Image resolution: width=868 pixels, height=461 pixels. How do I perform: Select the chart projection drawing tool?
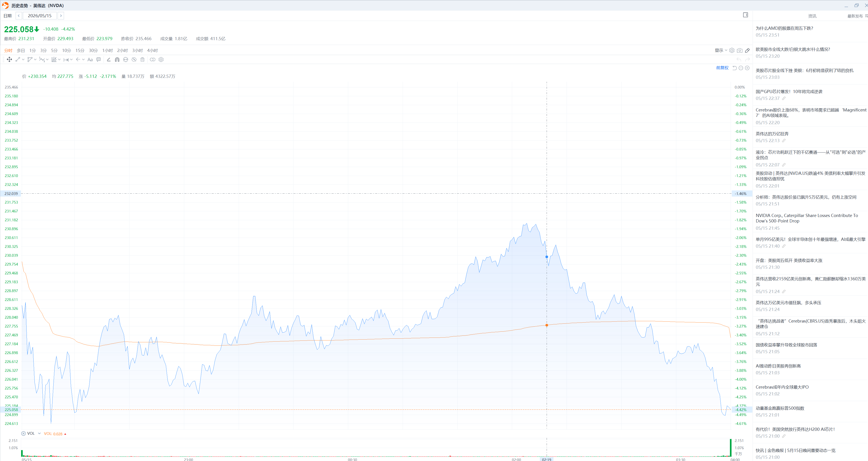(54, 60)
